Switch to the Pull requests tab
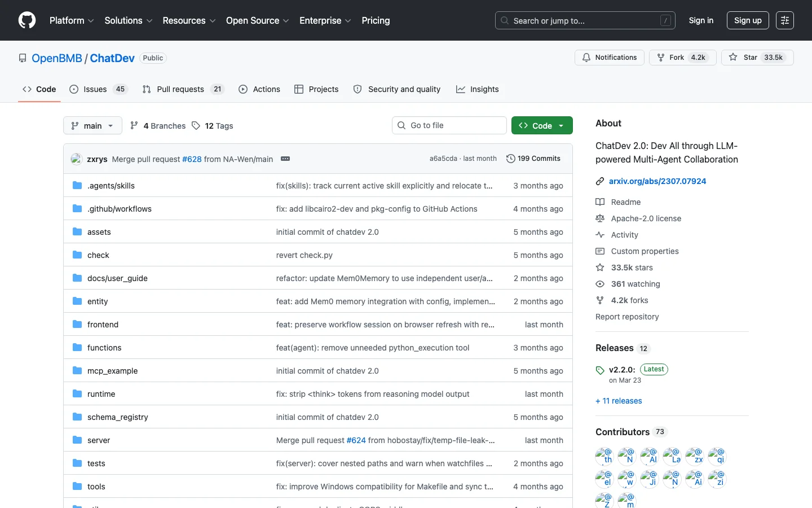This screenshot has width=812, height=508. [x=183, y=89]
